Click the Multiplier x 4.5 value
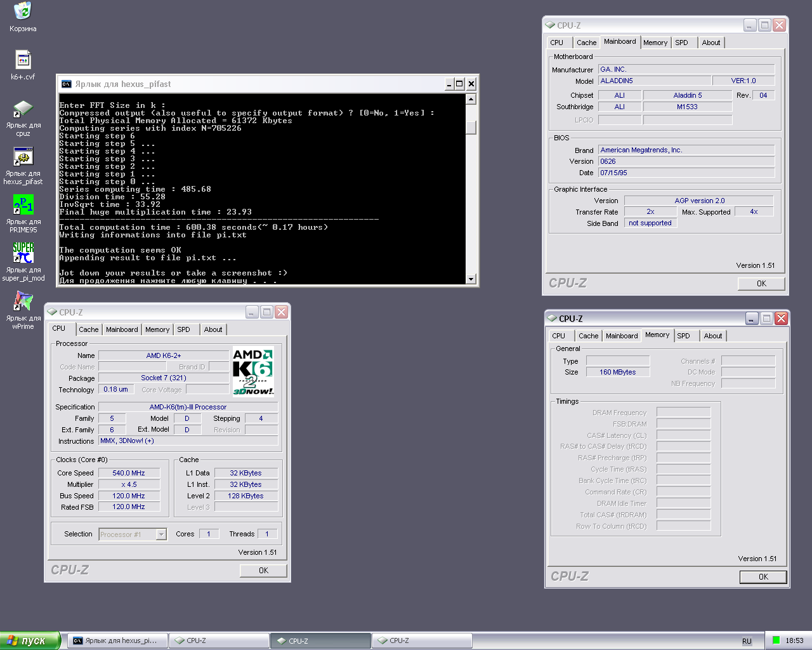 tap(129, 484)
